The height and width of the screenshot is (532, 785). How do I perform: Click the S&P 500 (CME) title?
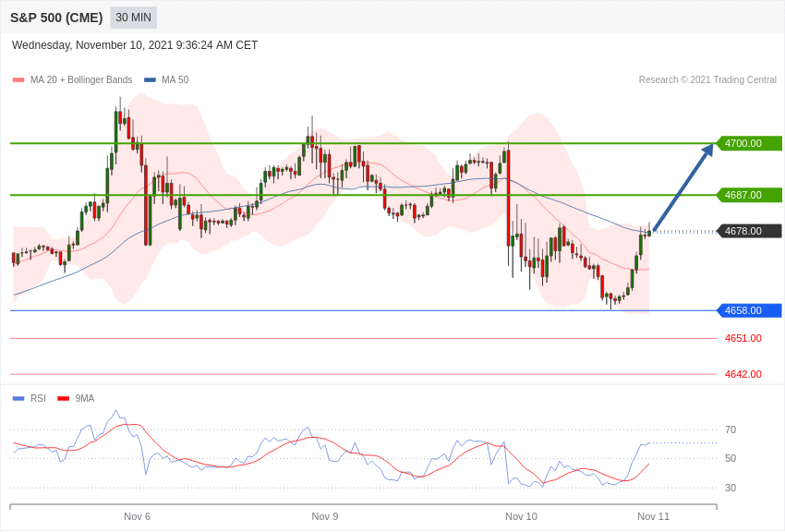coord(56,18)
